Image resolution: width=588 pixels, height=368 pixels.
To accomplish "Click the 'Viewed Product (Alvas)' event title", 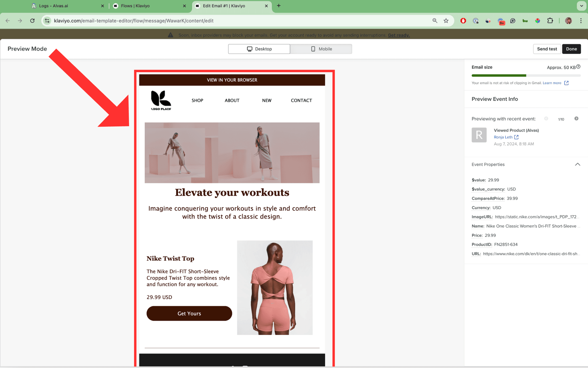I will 516,130.
